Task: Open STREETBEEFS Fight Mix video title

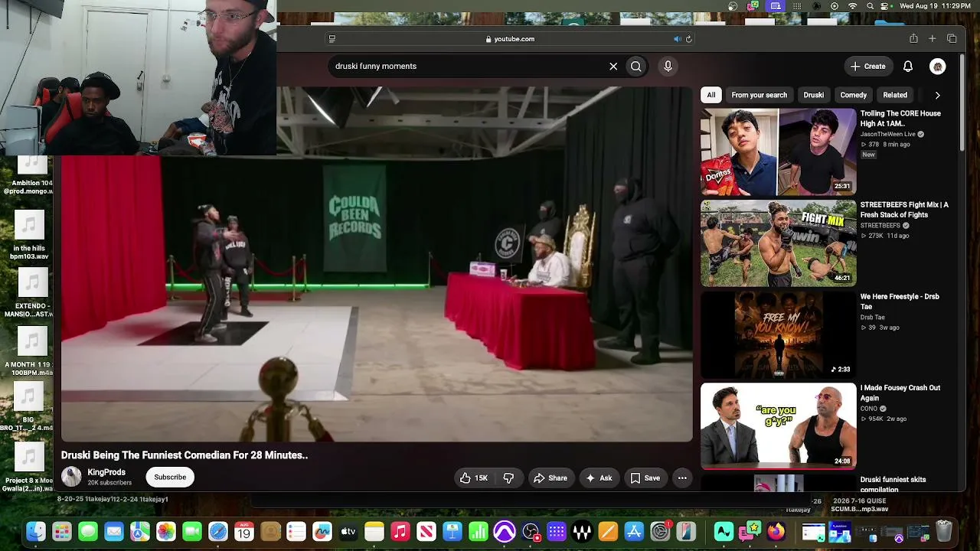Action: (904, 210)
